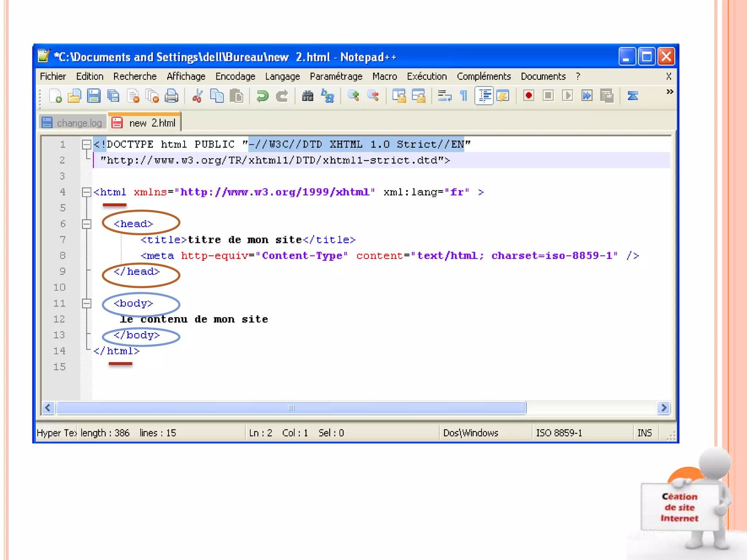
Task: Click the Undo green arrow icon
Action: (262, 96)
